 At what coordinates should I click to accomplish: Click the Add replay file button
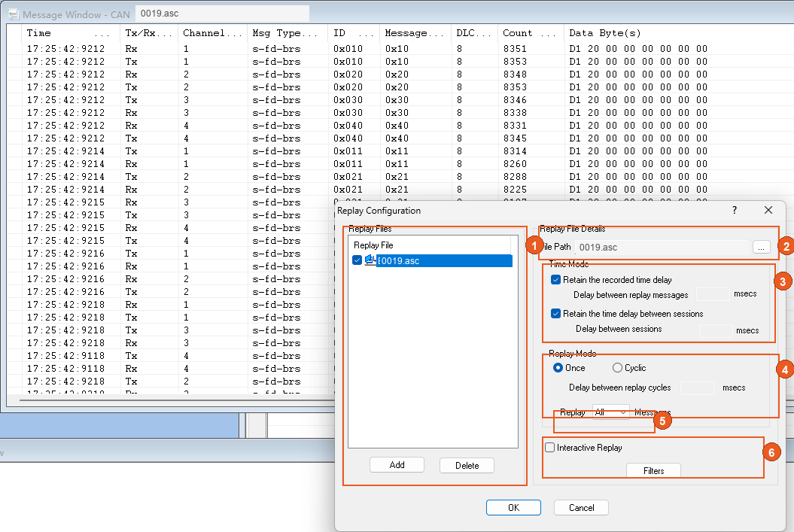point(397,465)
